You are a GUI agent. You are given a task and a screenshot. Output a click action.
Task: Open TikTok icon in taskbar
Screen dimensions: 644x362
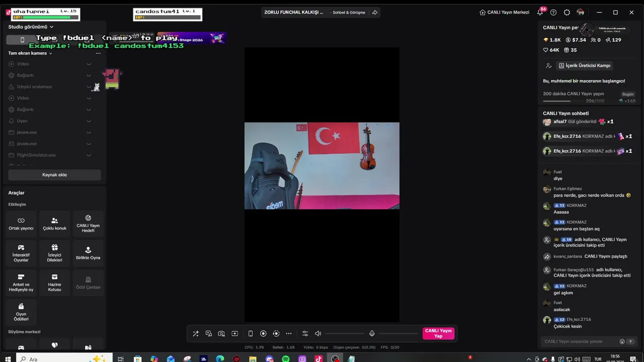click(x=318, y=359)
